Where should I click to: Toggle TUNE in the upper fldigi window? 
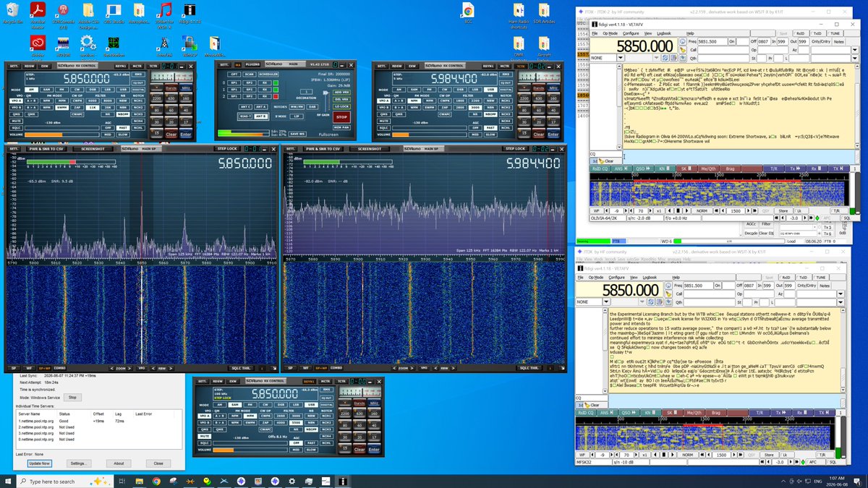(835, 33)
